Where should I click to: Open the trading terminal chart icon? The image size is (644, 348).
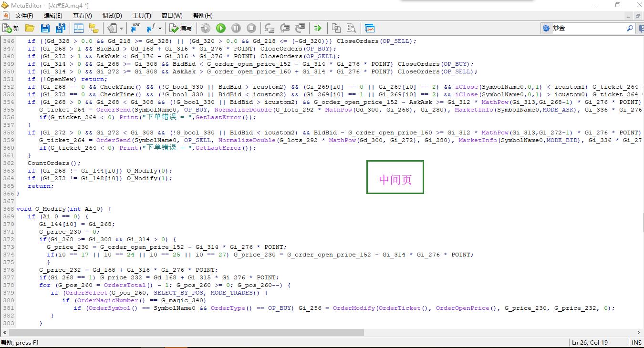(x=370, y=28)
